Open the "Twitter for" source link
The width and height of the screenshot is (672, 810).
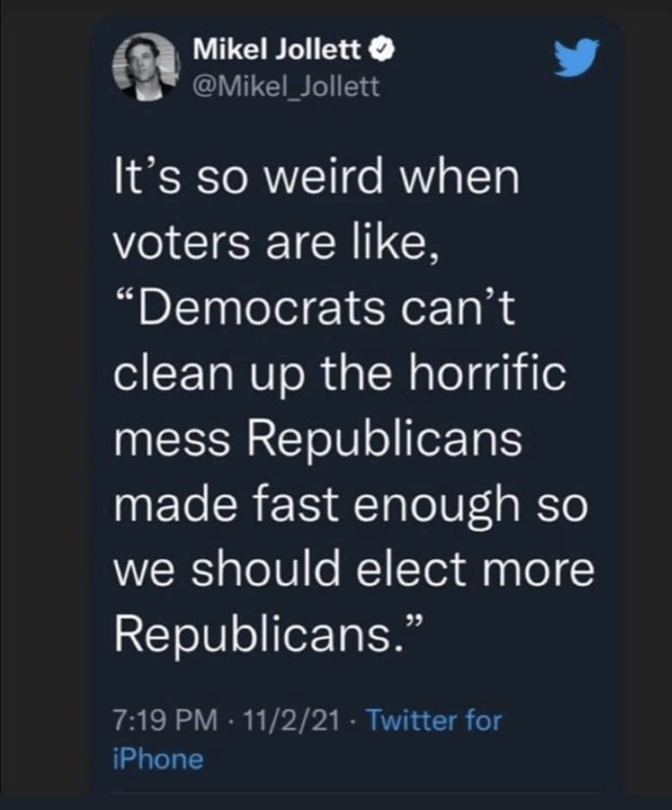pyautogui.click(x=433, y=721)
